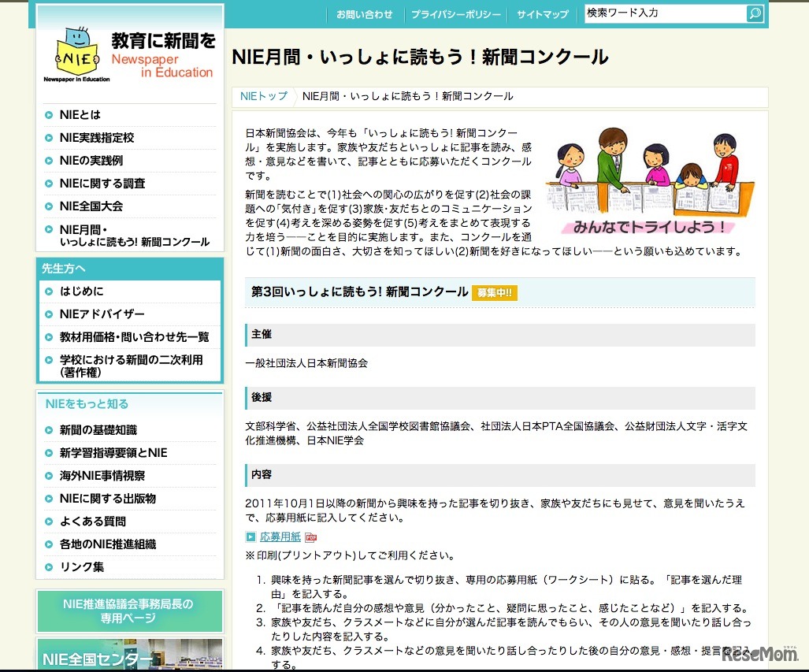Open the NIE推進協議会事務局長の専用ページ banner
This screenshot has height=672, width=809.
(128, 610)
